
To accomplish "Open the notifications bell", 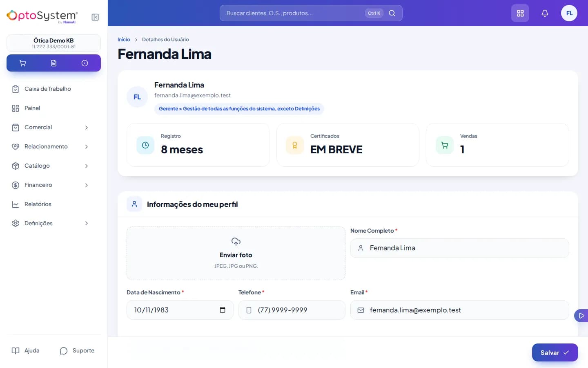I will pyautogui.click(x=545, y=13).
